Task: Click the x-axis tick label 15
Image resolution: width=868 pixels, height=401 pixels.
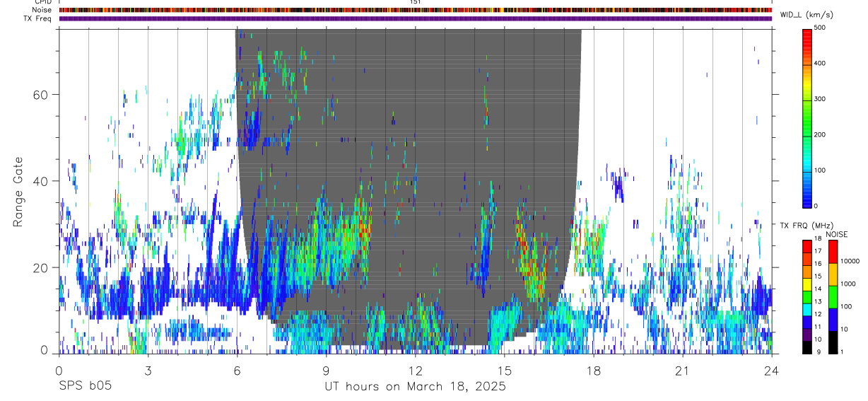Action: tap(504, 371)
